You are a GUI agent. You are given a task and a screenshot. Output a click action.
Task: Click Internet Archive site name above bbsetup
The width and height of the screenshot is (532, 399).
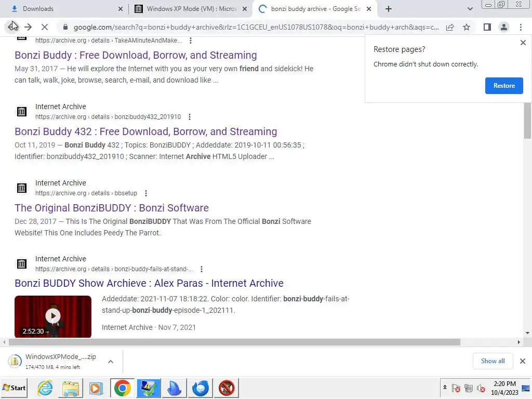(61, 183)
